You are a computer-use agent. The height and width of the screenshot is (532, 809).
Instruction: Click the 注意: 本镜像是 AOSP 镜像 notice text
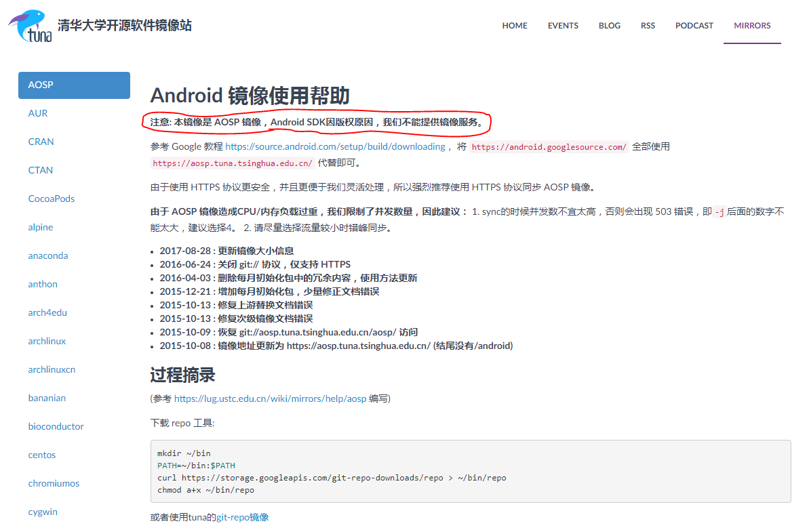tap(318, 122)
